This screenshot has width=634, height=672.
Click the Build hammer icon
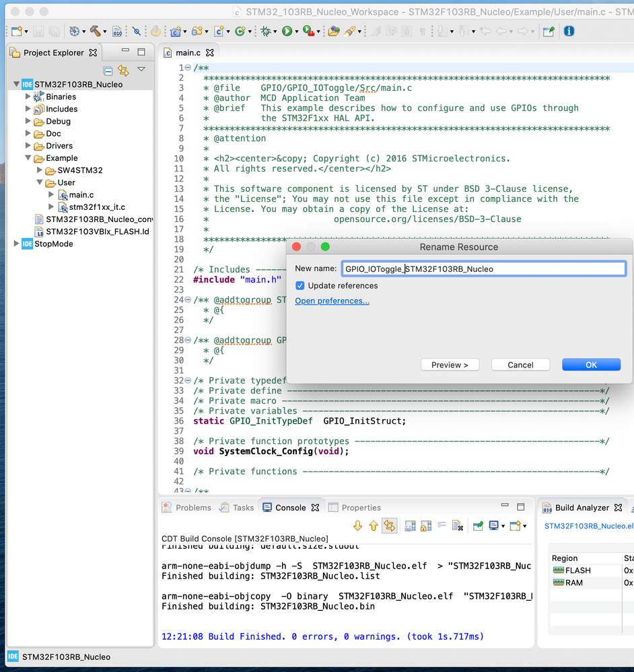click(95, 32)
